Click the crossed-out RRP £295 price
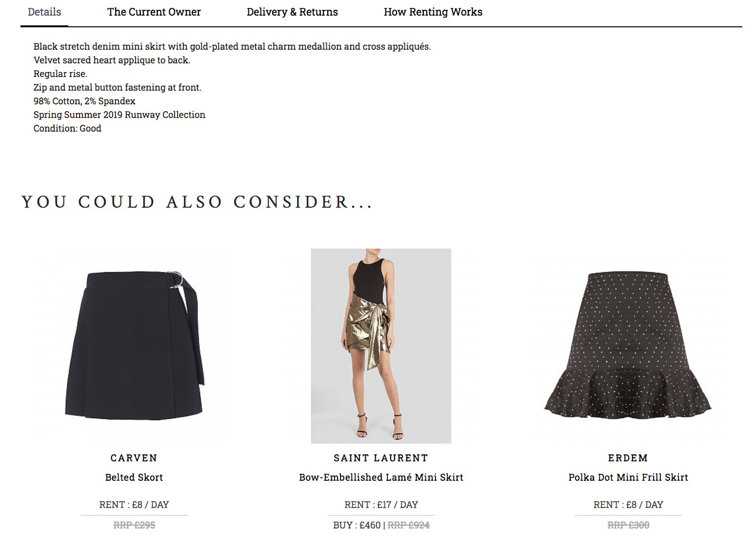Screen dimensions: 756x548 (134, 525)
